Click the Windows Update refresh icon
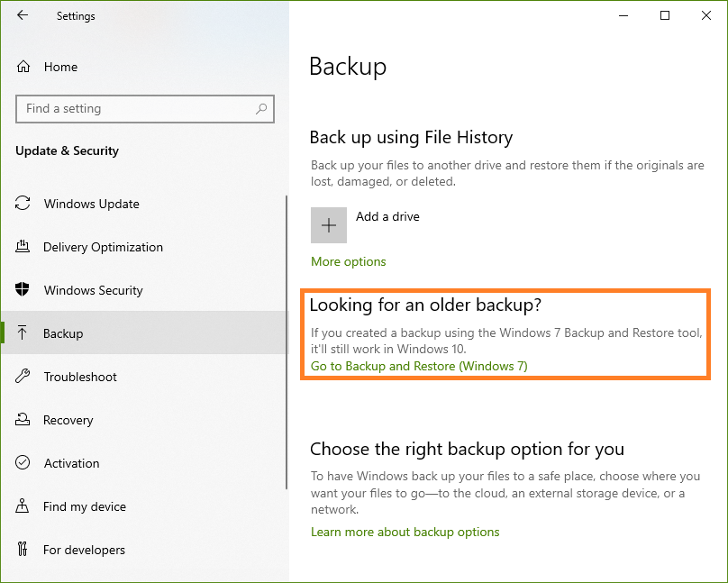This screenshot has height=583, width=728. [x=23, y=204]
